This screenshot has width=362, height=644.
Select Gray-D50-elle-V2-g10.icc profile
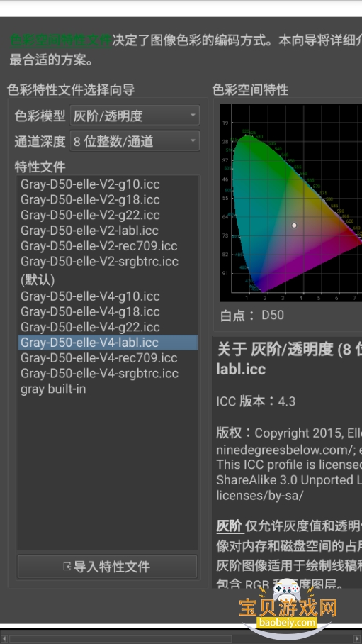pyautogui.click(x=108, y=184)
